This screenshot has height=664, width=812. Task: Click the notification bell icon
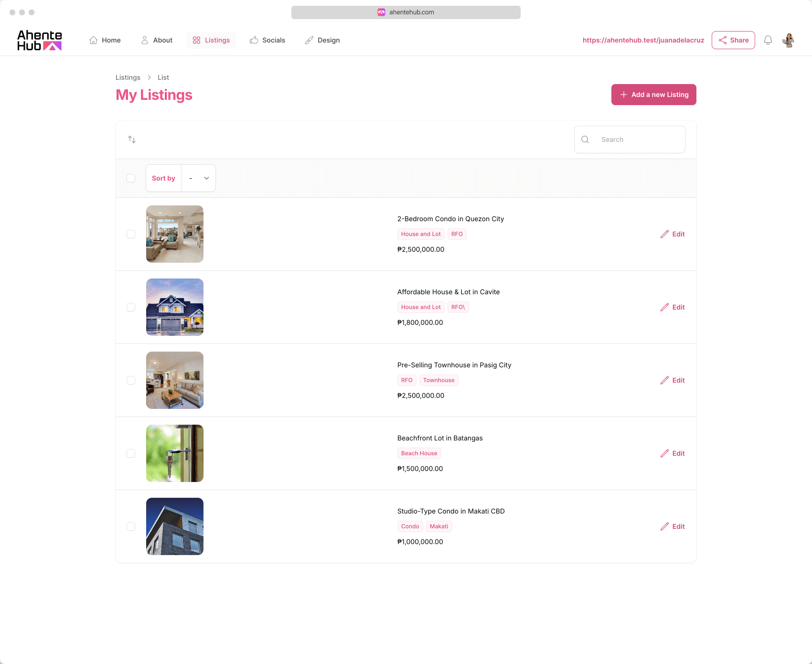click(x=768, y=40)
